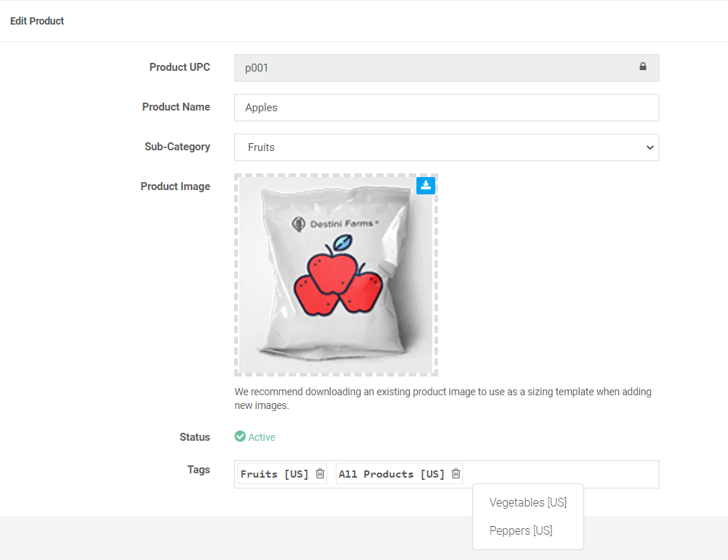
Task: Click the Active status text
Action: tap(262, 437)
